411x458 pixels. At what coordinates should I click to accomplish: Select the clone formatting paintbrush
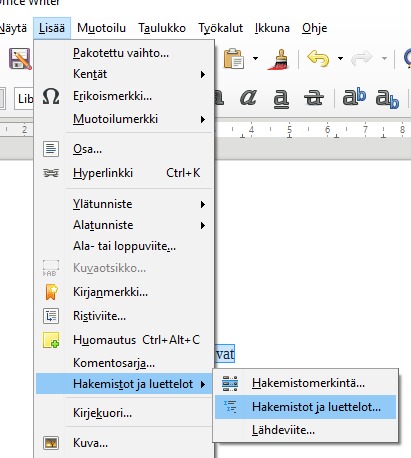278,59
